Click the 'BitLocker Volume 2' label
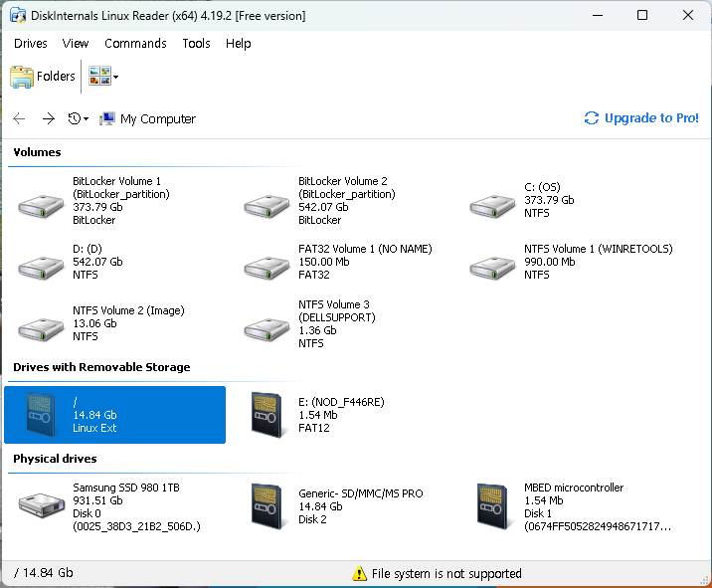Viewport: 712px width, 588px height. 343,181
